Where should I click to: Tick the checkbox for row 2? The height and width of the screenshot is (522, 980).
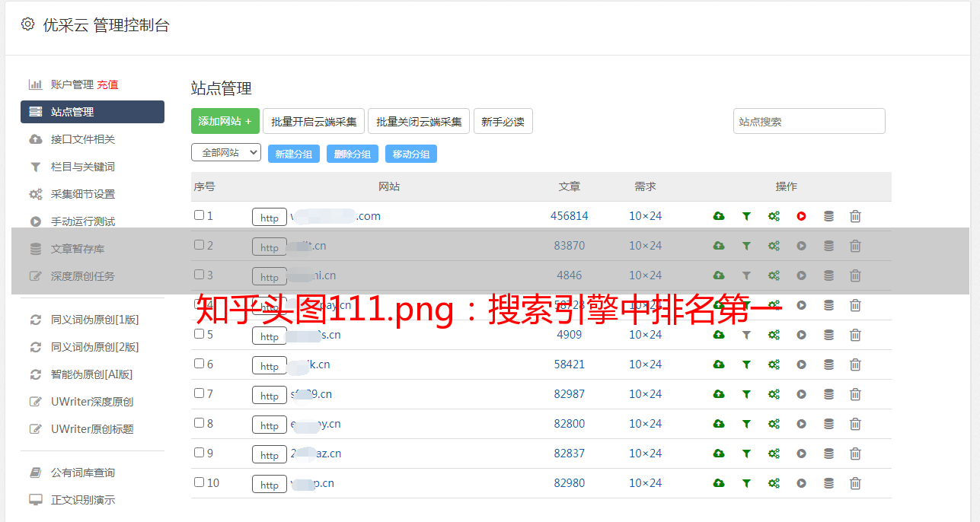coord(199,245)
